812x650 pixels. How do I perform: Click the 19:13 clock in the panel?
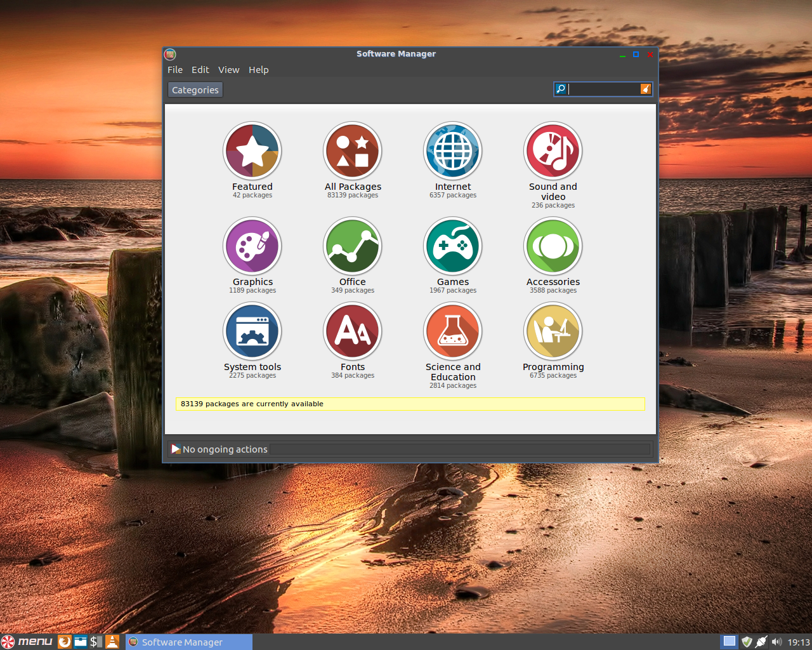pyautogui.click(x=799, y=642)
